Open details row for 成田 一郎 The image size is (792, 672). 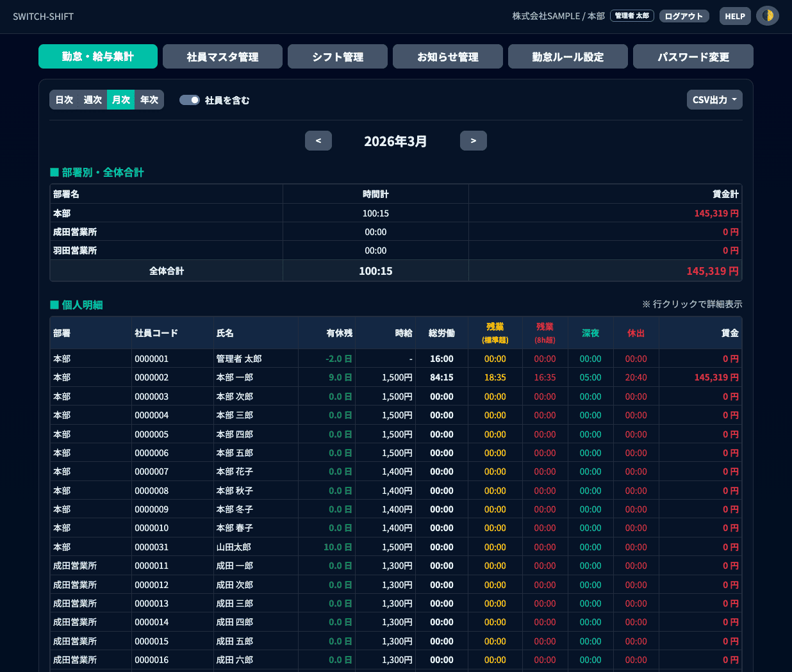(x=235, y=566)
